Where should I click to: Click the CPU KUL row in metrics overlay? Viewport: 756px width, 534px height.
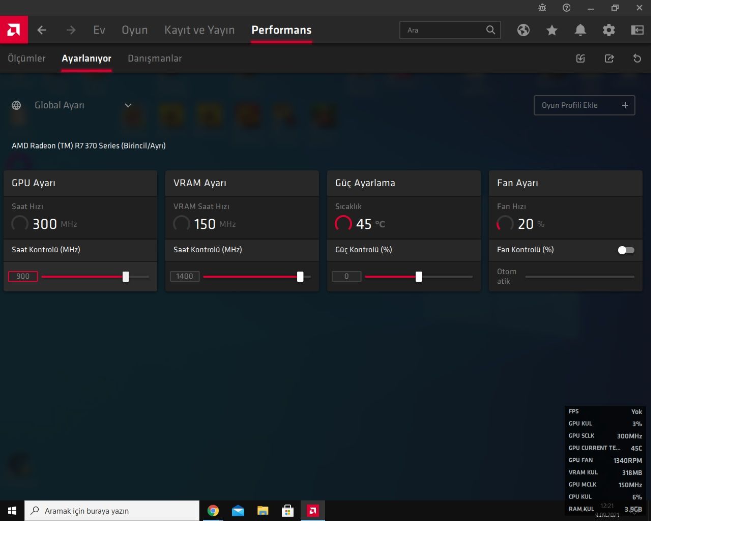[605, 497]
